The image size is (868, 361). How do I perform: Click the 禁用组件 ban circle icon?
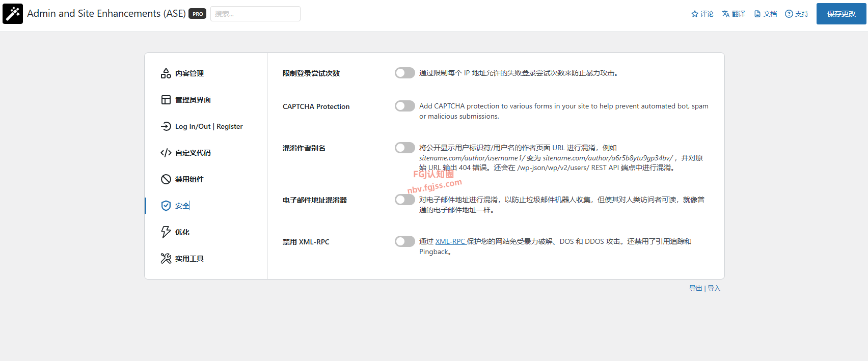pyautogui.click(x=166, y=179)
